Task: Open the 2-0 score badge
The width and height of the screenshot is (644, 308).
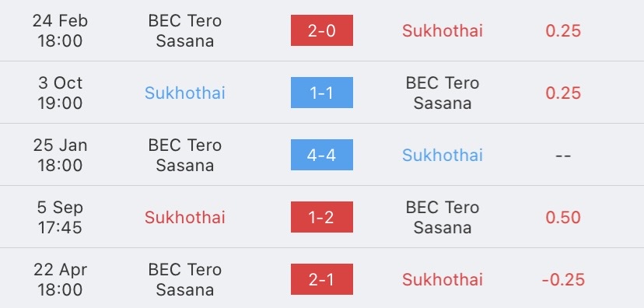Action: (321, 30)
